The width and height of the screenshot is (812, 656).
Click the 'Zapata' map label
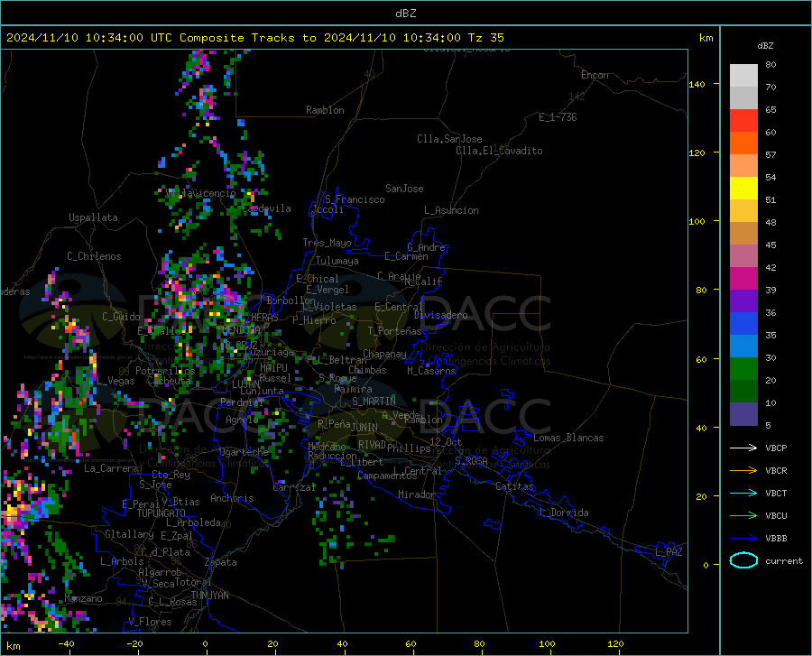pos(221,562)
